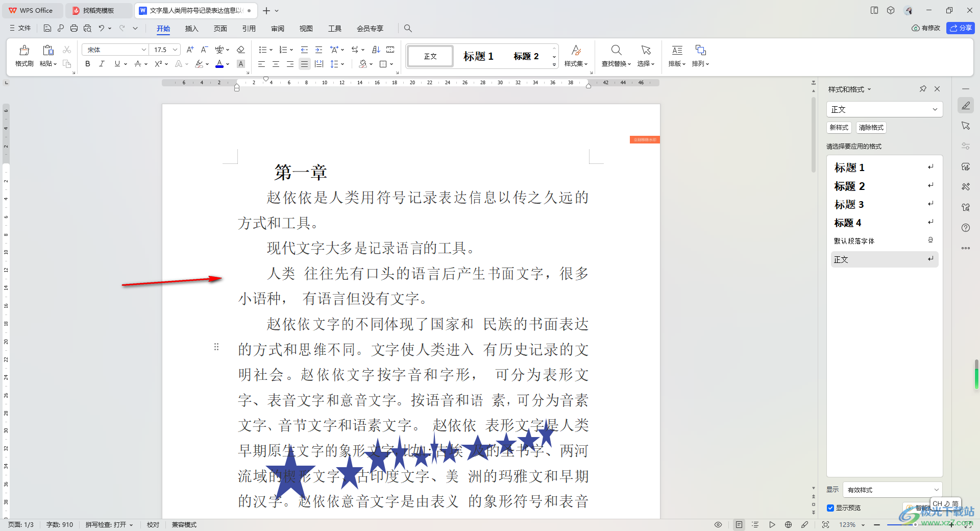Open current style dropdown in side panel
The image size is (980, 531).
[x=935, y=109]
